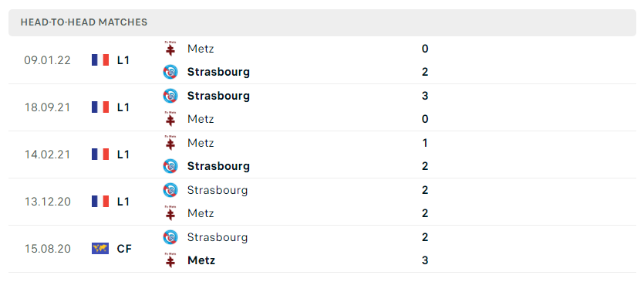Click Metz crest in 14.02.21 match
Screen dimensions: 644x282
[170, 142]
